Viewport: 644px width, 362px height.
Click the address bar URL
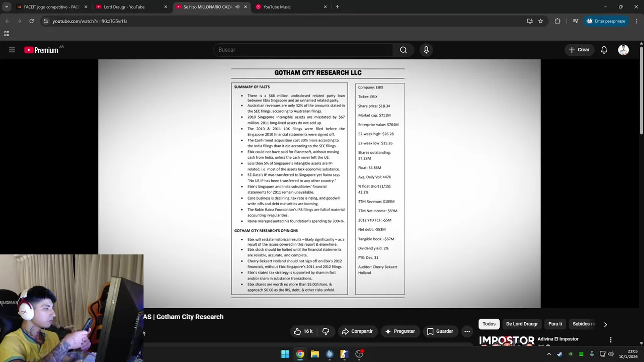tap(90, 21)
